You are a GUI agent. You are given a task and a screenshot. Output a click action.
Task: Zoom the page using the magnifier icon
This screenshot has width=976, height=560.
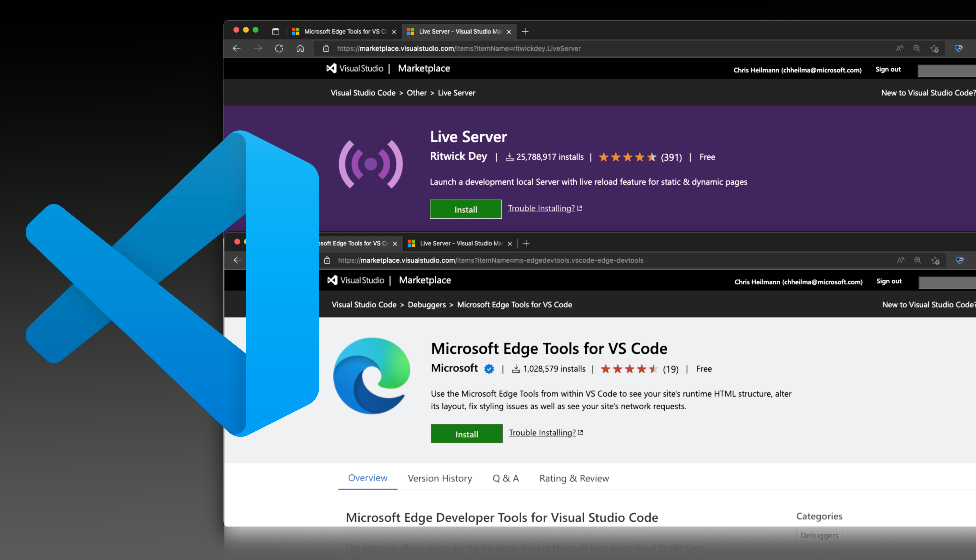[x=917, y=48]
